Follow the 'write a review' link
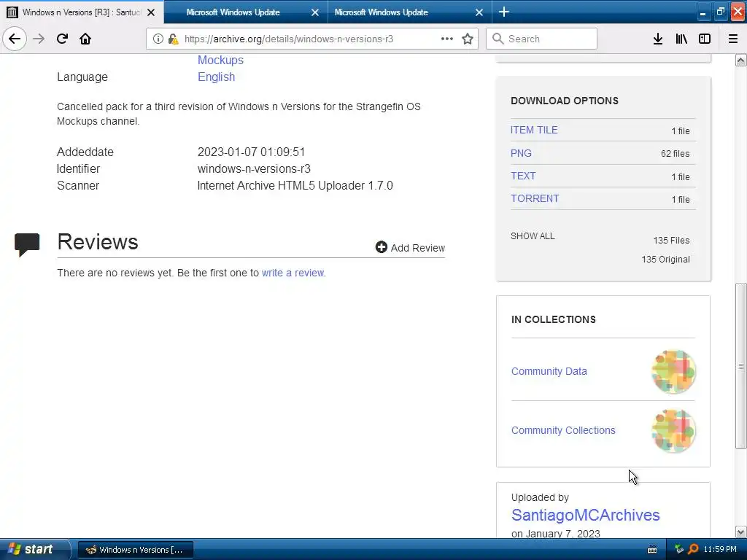The image size is (747, 560). pos(293,273)
